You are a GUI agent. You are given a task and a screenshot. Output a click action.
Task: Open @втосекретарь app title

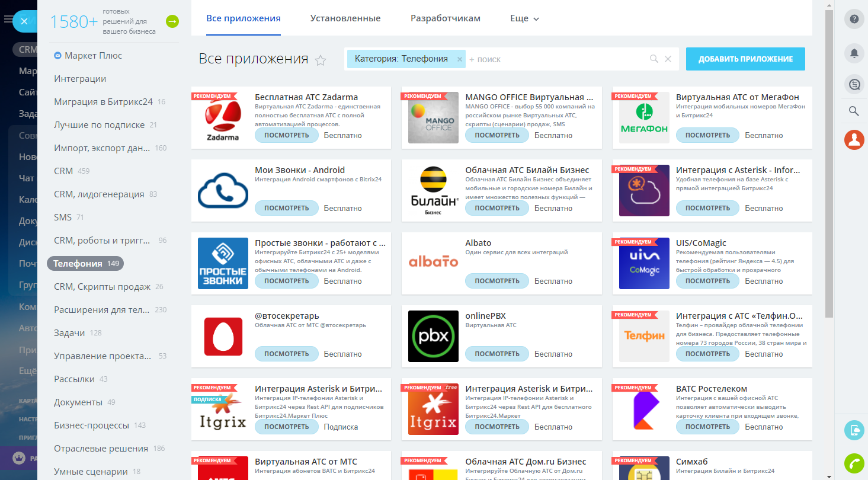287,316
